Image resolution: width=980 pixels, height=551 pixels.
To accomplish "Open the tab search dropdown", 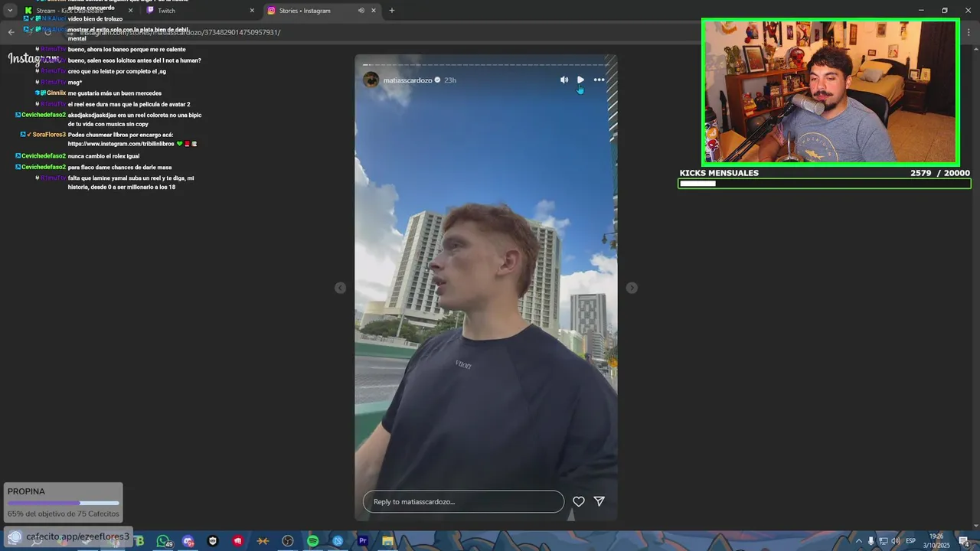I will tap(10, 11).
